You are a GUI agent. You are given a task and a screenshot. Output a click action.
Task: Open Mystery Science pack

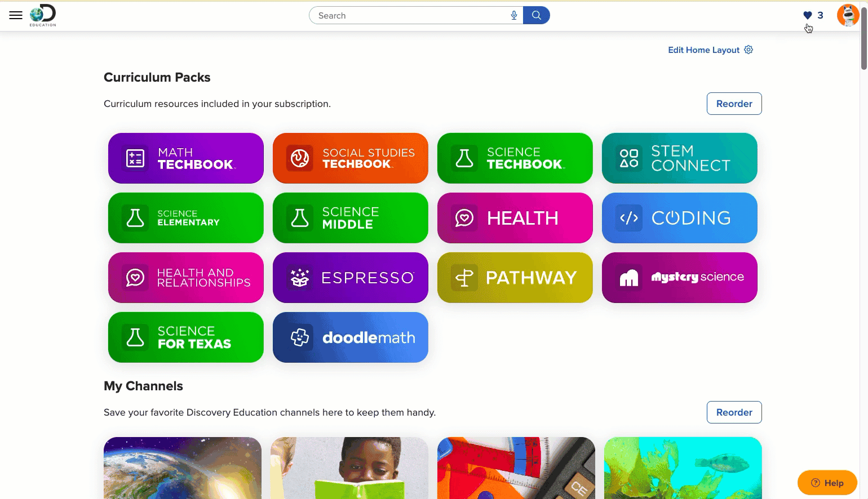(x=680, y=278)
